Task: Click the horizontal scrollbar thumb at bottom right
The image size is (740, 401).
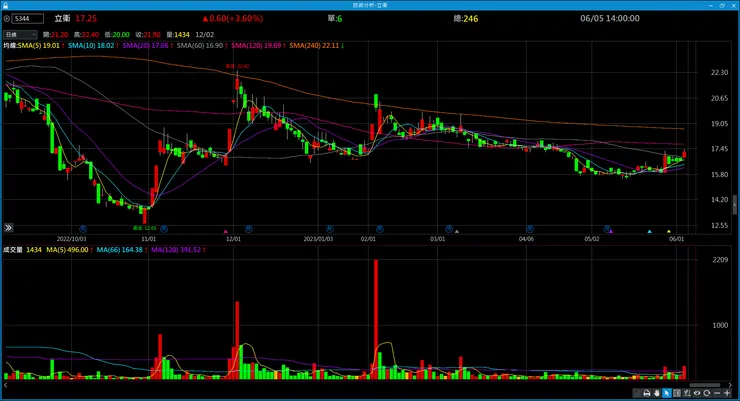Action: [x=704, y=385]
